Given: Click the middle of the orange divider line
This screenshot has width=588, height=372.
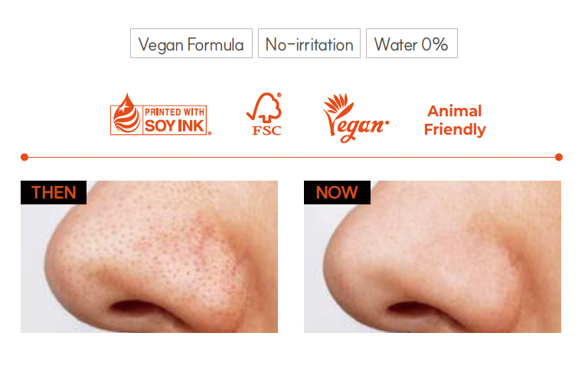Looking at the screenshot, I should [x=292, y=157].
